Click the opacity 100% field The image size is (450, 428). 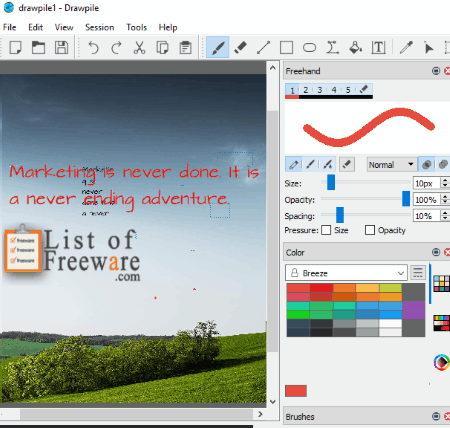click(x=426, y=200)
